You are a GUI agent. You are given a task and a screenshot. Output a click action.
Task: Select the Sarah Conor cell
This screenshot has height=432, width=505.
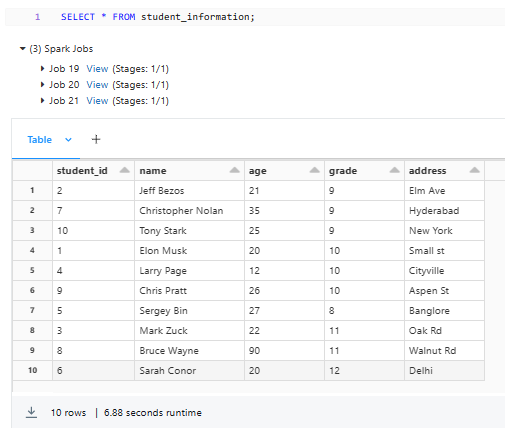189,371
